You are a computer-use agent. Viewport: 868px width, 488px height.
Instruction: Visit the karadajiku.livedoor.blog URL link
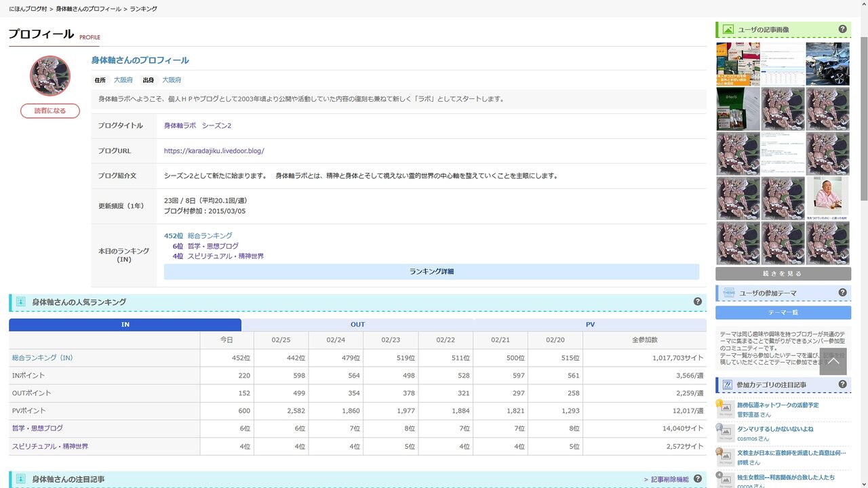pos(214,151)
